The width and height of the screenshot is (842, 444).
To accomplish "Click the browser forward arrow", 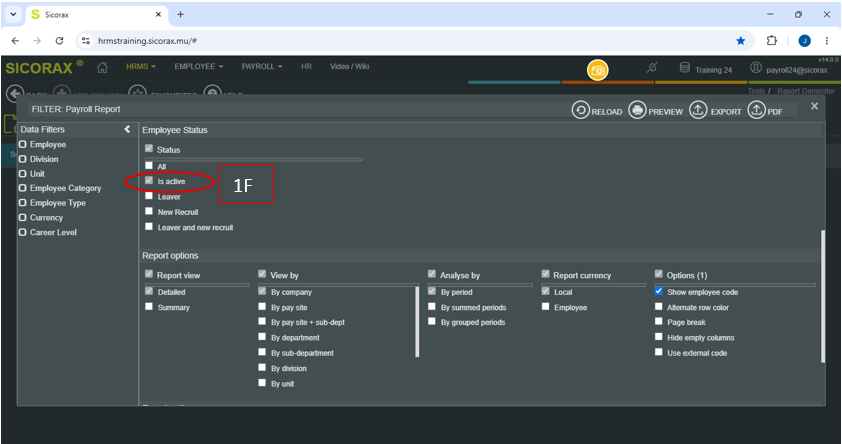I will (x=37, y=41).
